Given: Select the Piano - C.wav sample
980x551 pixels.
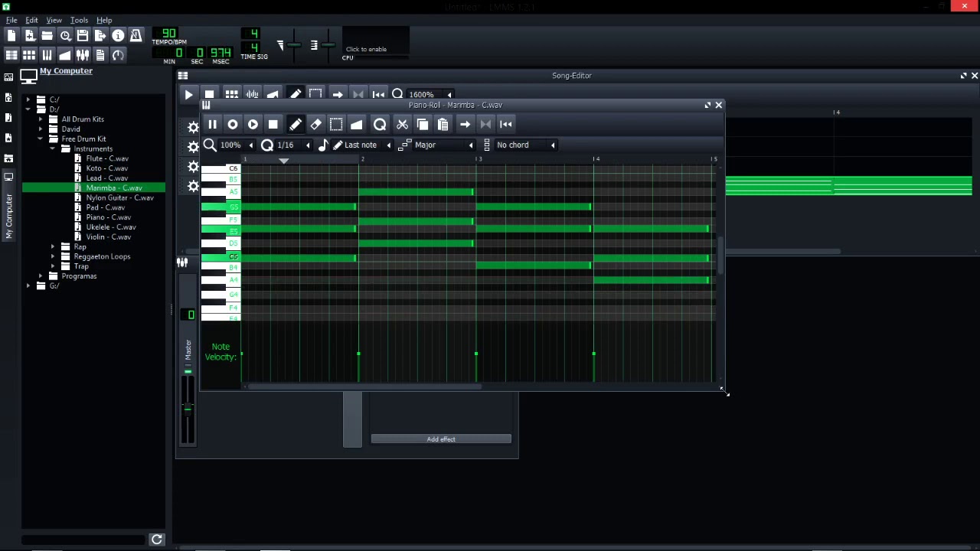Looking at the screenshot, I should click(109, 217).
